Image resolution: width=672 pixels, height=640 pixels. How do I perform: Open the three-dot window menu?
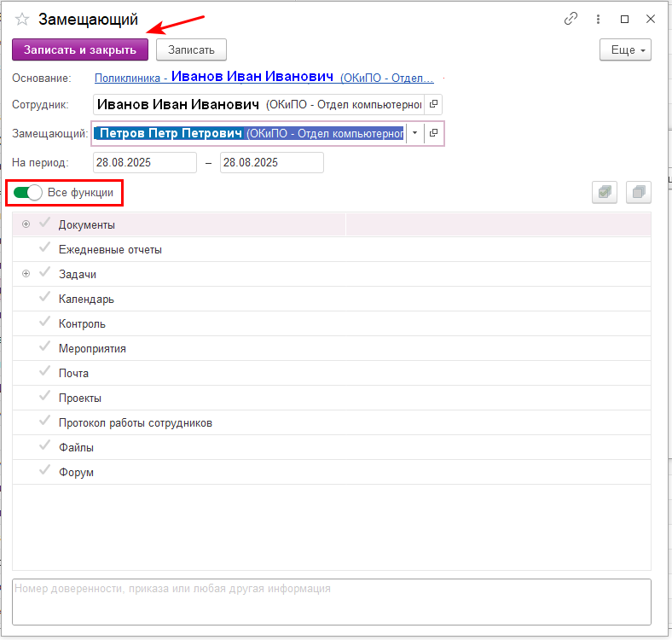pyautogui.click(x=598, y=19)
